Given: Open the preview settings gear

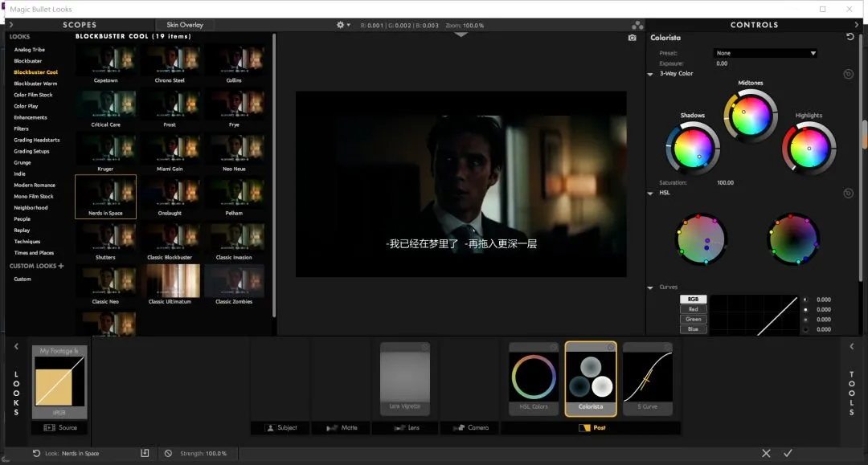Looking at the screenshot, I should [x=341, y=25].
